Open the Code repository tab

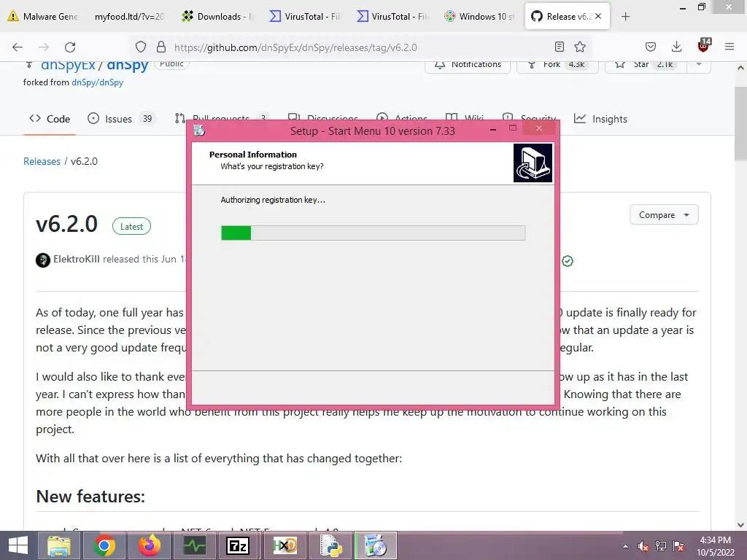[50, 119]
